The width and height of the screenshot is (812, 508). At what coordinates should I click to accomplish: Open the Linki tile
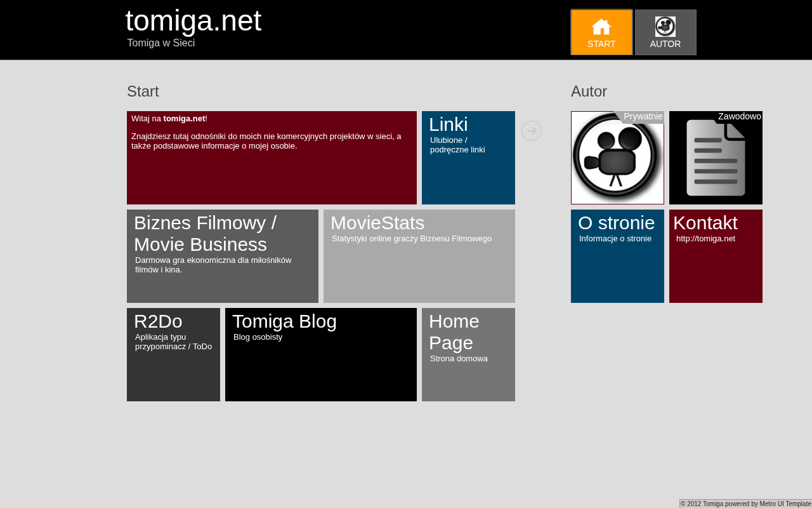(468, 157)
